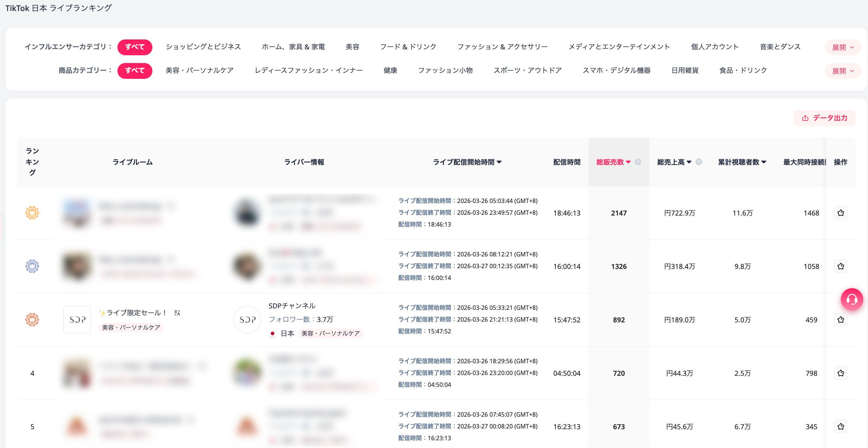Favorite the SDPチャンネル live row with star
The width and height of the screenshot is (868, 448).
pyautogui.click(x=840, y=320)
